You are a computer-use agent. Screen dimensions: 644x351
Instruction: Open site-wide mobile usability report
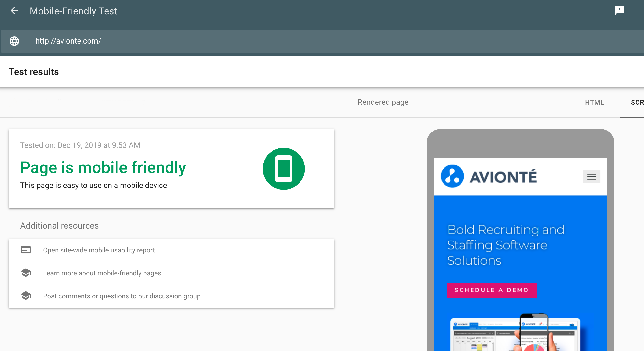(99, 250)
